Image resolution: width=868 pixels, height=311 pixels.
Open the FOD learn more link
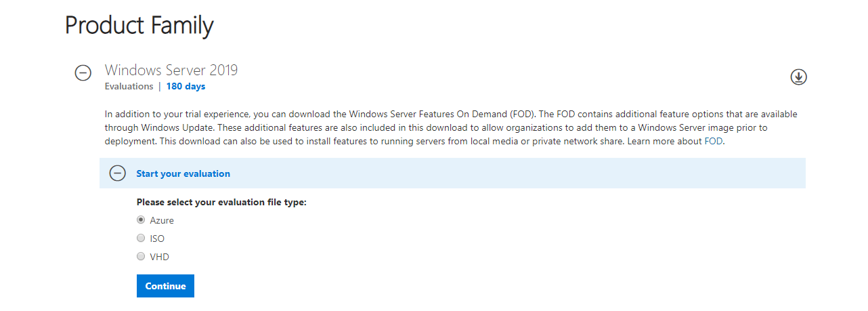[714, 141]
